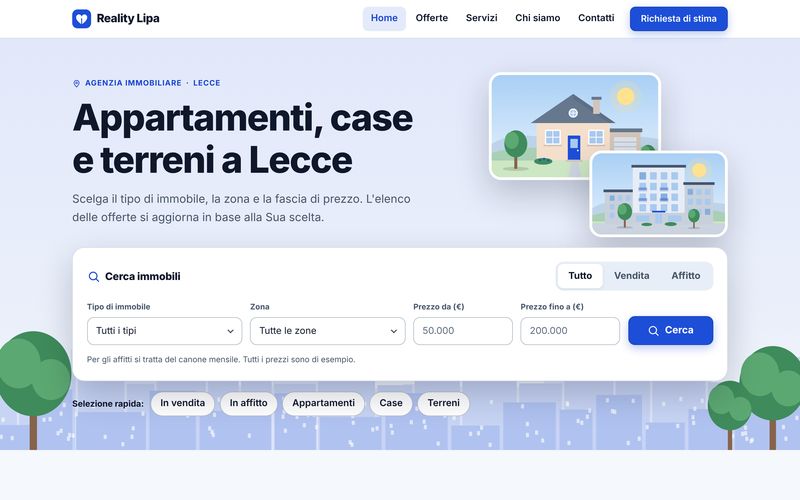Click the 'Cerca immobili' title text

143,277
